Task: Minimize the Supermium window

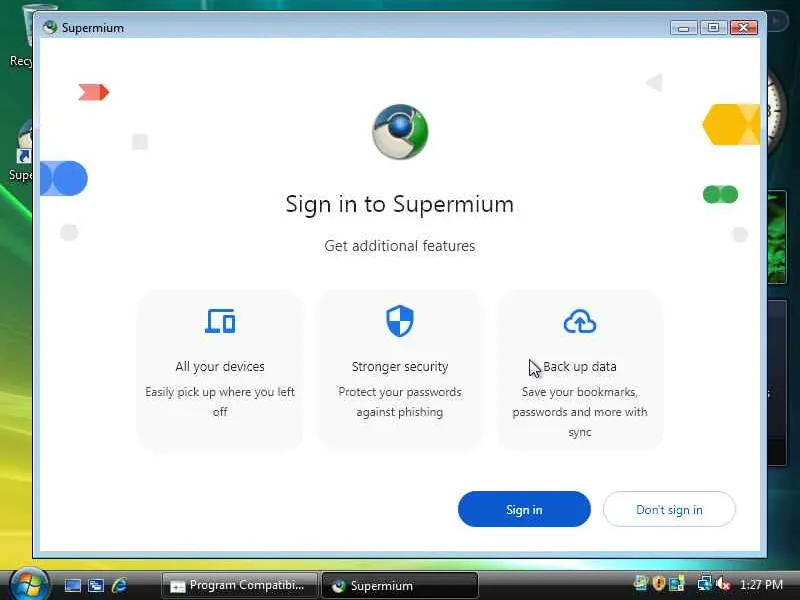Action: click(x=684, y=28)
